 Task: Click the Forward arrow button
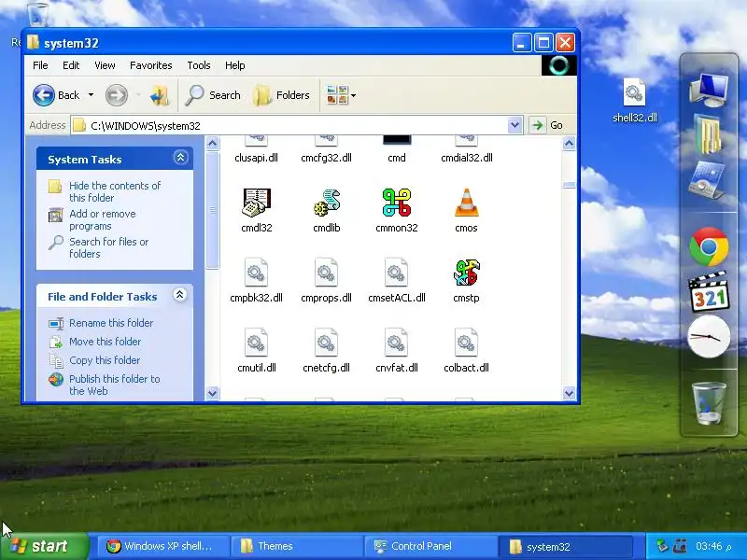tap(116, 95)
